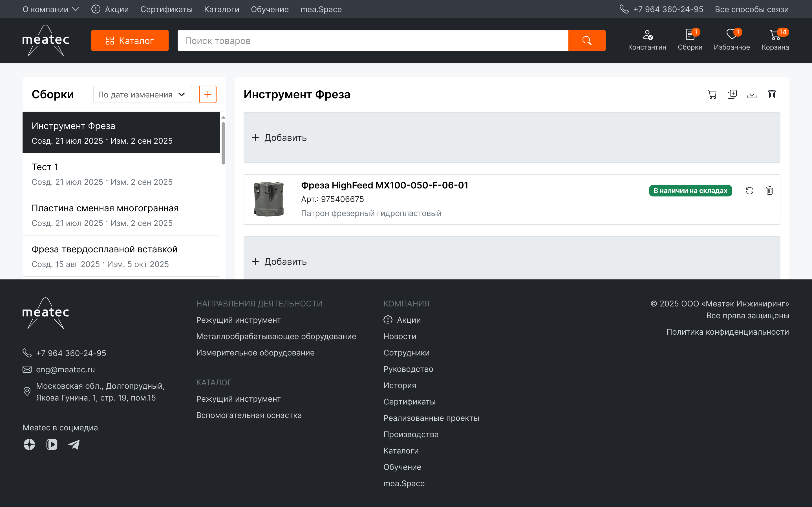Remove Фреза HighFeed item with its trash icon
The image size is (812, 507).
click(x=770, y=191)
